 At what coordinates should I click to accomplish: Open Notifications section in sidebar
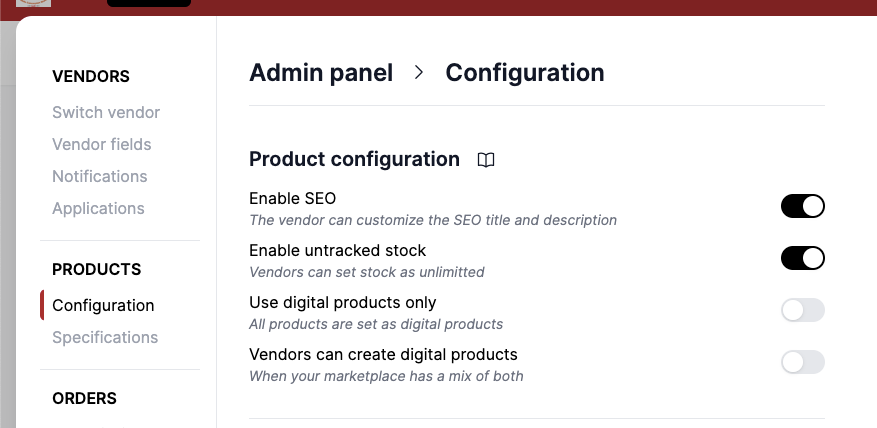(x=100, y=176)
